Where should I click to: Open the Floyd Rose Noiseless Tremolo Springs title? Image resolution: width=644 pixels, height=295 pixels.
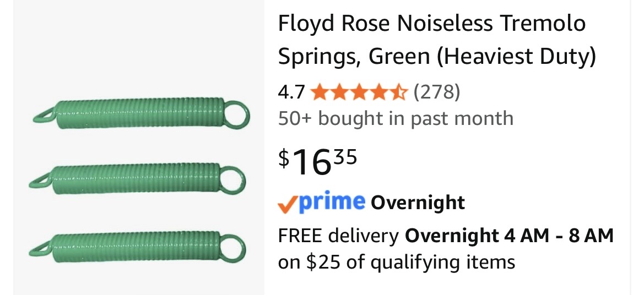[437, 40]
